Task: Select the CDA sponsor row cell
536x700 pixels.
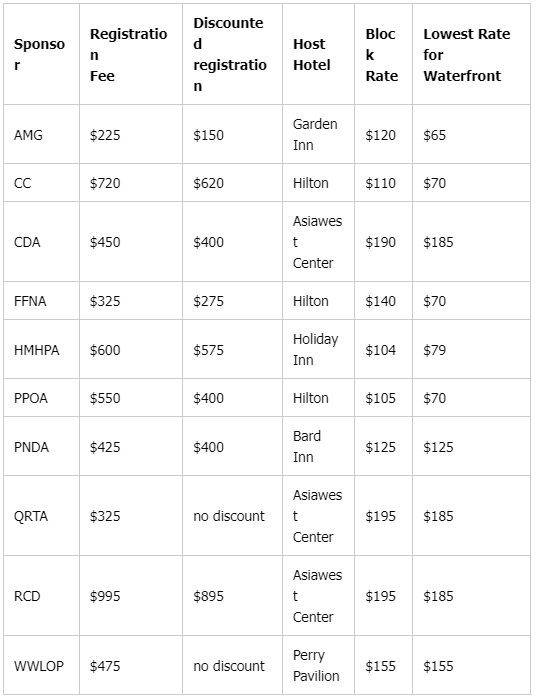Action: pyautogui.click(x=42, y=242)
